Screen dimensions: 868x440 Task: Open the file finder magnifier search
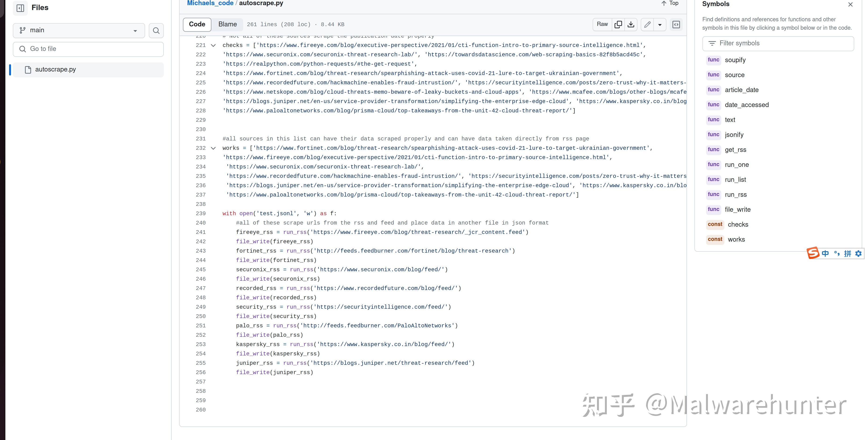pyautogui.click(x=156, y=30)
